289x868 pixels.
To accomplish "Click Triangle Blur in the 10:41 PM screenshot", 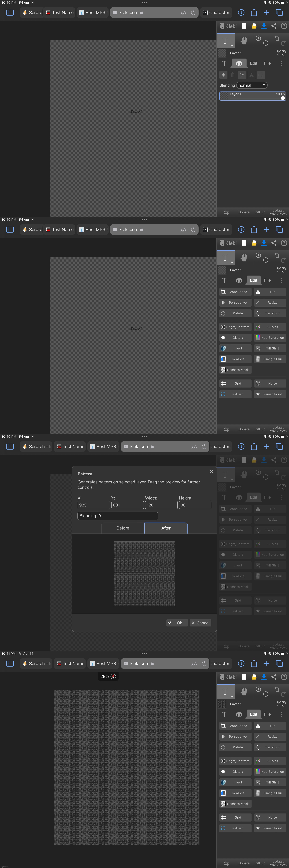I will (270, 793).
